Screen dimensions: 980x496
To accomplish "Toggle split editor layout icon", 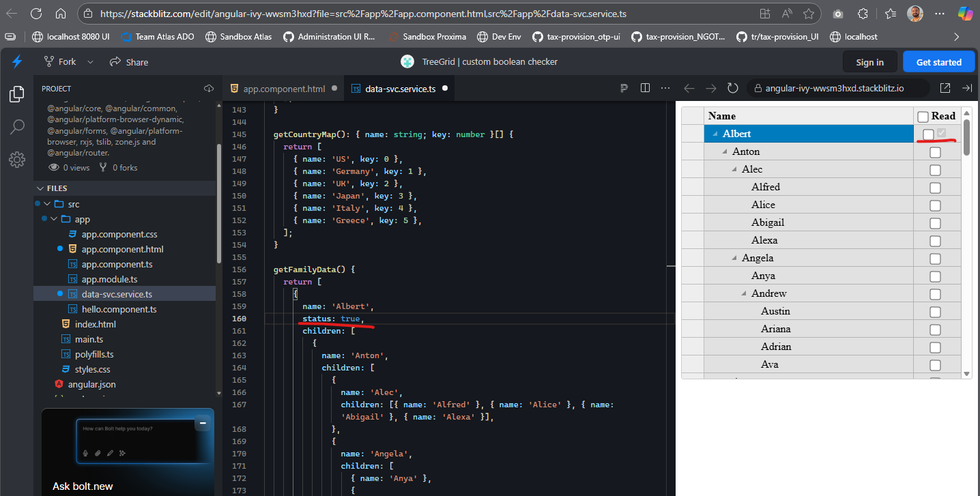I will [x=645, y=88].
